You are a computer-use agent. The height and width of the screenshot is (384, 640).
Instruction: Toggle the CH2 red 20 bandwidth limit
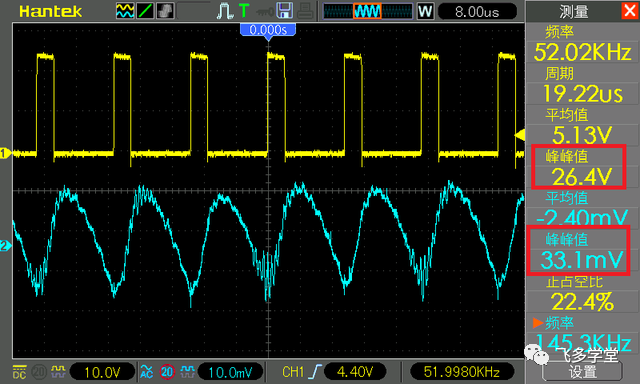coord(167,372)
